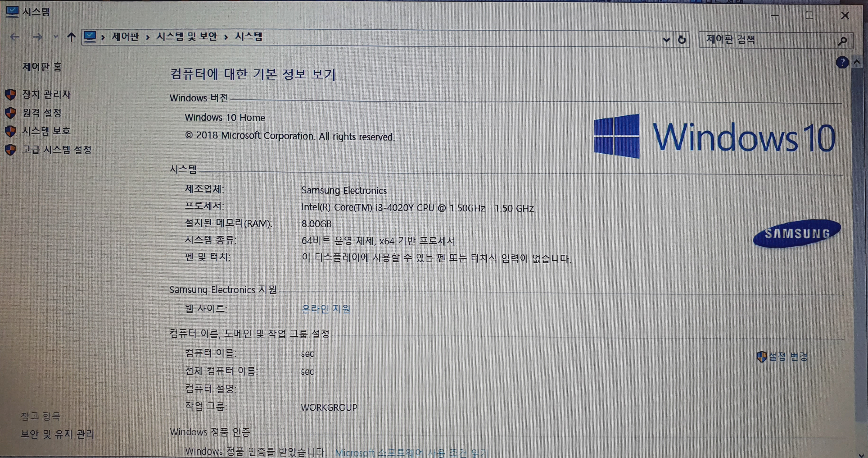Expand chevron after 시스템 및 보안 breadcrumb

[x=226, y=37]
